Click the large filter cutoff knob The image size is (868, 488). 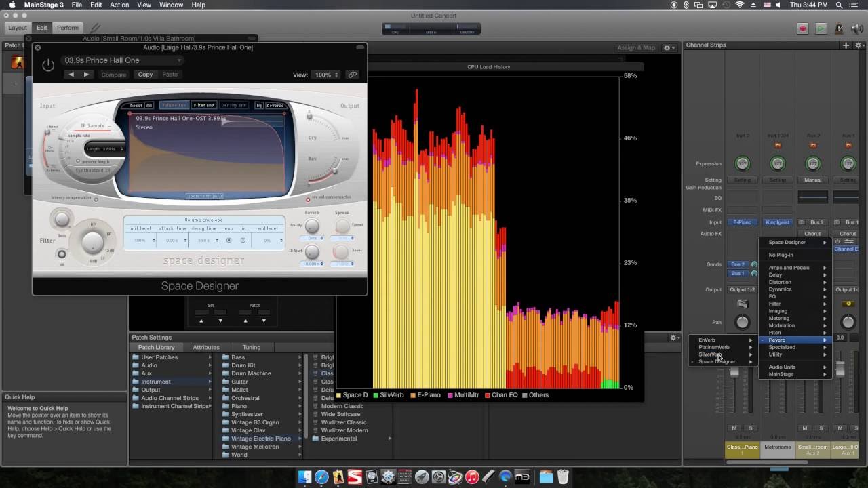point(92,241)
